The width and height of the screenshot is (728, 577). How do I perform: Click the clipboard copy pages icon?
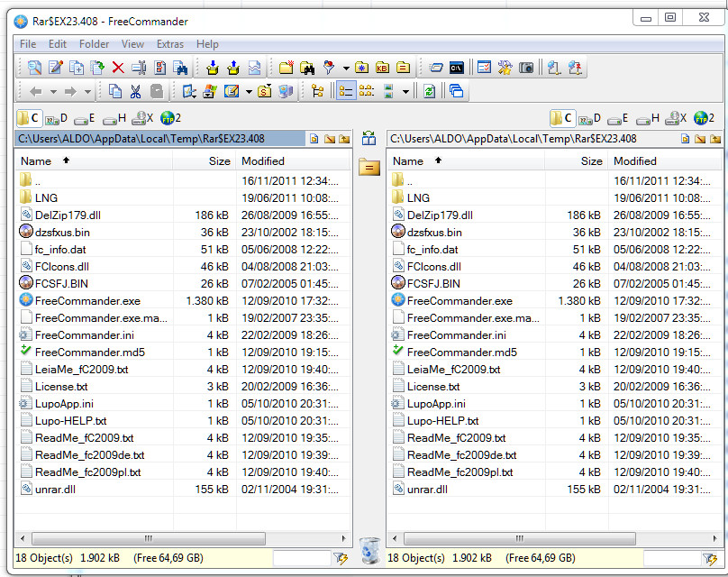[x=114, y=92]
